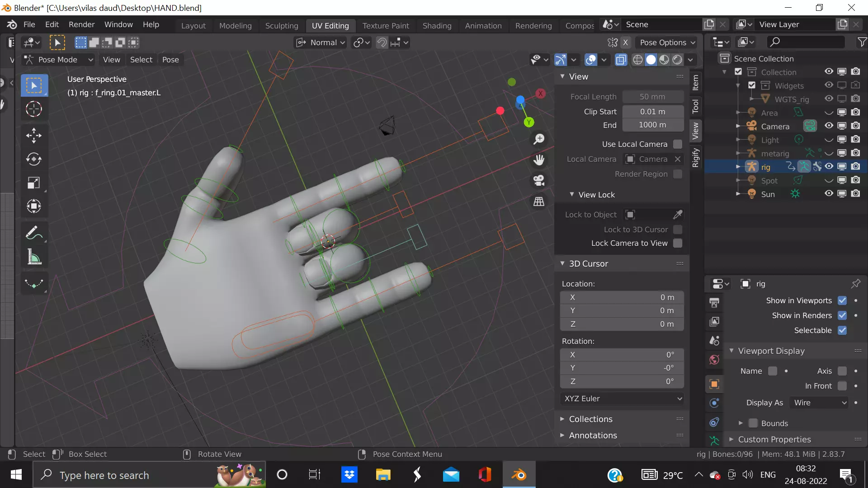
Task: Open Blender from Windows taskbar
Action: point(519,475)
